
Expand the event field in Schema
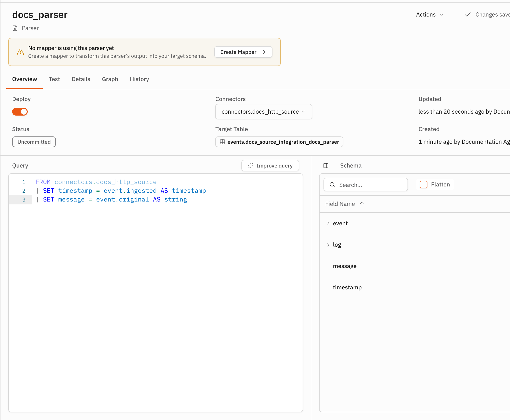click(x=328, y=223)
